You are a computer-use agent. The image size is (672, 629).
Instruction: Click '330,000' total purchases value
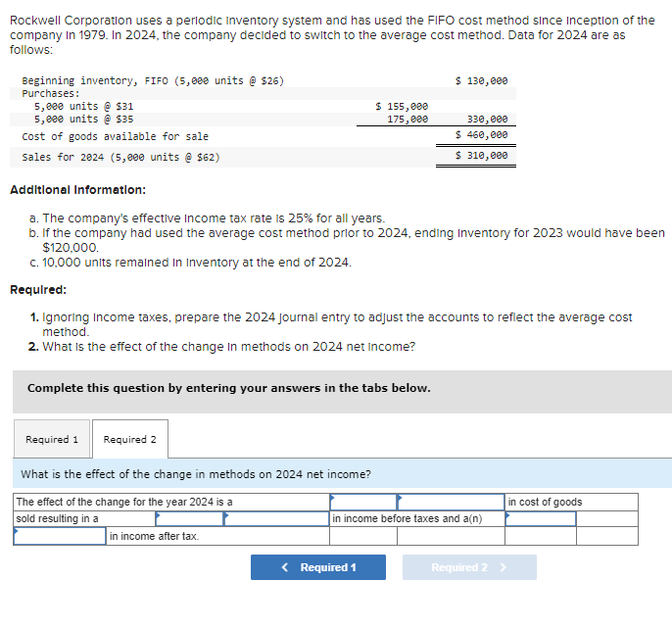[x=487, y=119]
